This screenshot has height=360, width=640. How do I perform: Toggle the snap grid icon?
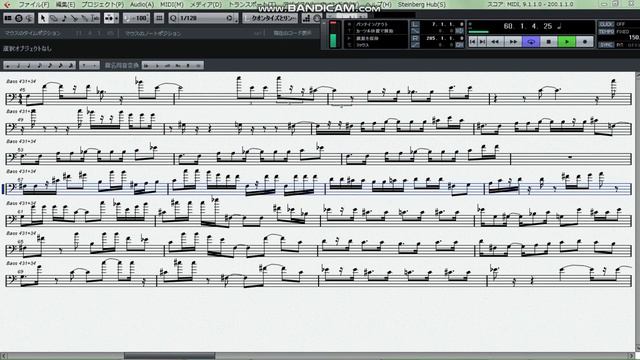pos(159,18)
